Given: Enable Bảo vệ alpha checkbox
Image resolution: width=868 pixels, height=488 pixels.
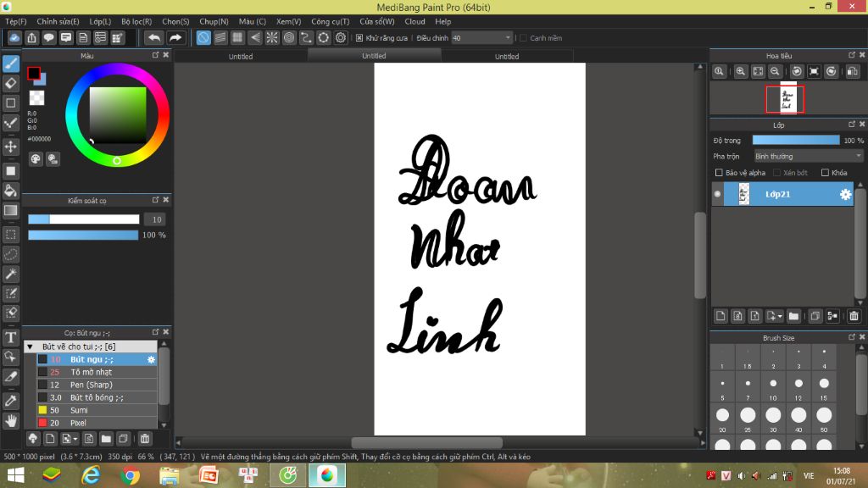Looking at the screenshot, I should pos(719,173).
